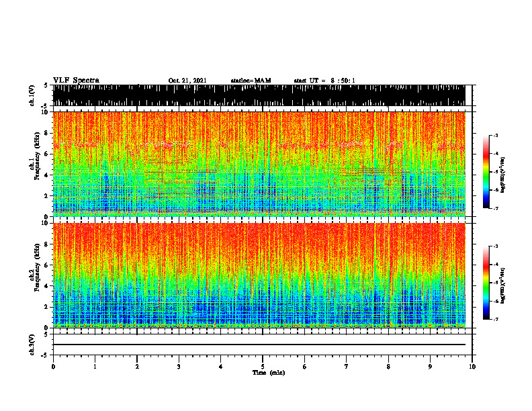Click the "7" tick on time axis

pos(347,367)
